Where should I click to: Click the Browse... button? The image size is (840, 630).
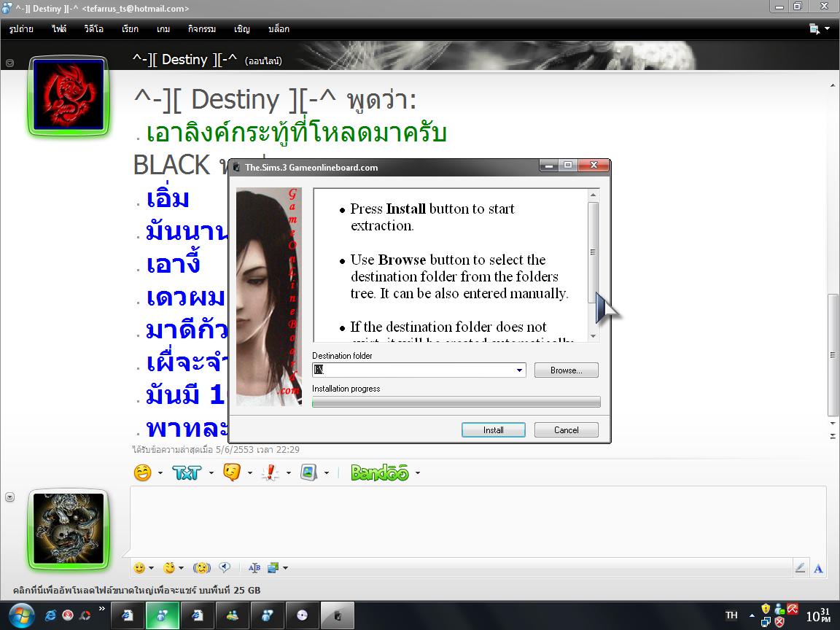point(567,370)
